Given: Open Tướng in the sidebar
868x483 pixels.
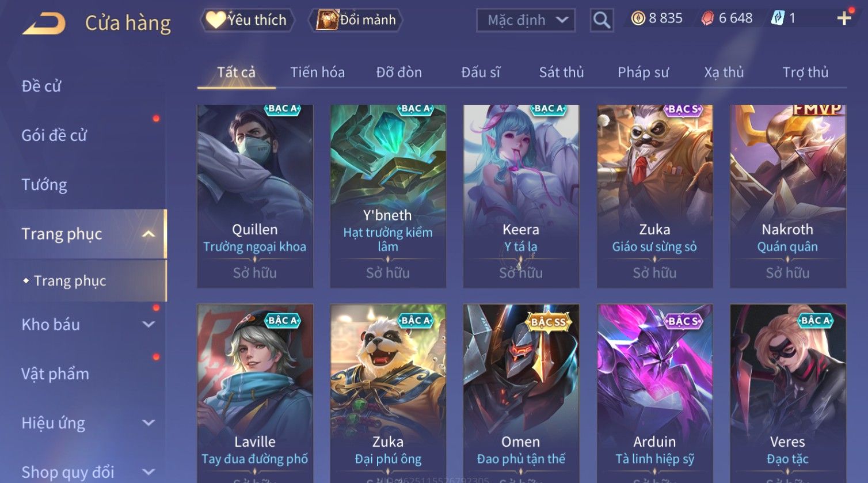Looking at the screenshot, I should tap(44, 185).
